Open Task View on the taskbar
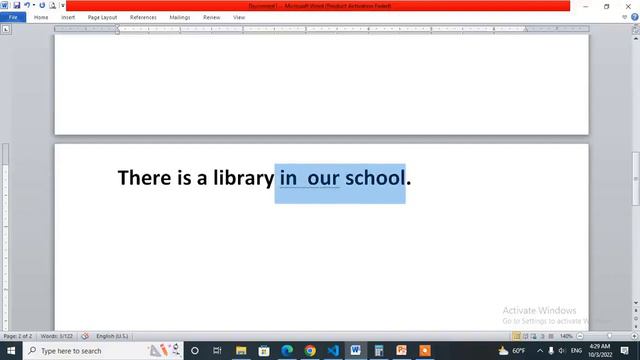Image resolution: width=640 pixels, height=360 pixels. [217, 351]
